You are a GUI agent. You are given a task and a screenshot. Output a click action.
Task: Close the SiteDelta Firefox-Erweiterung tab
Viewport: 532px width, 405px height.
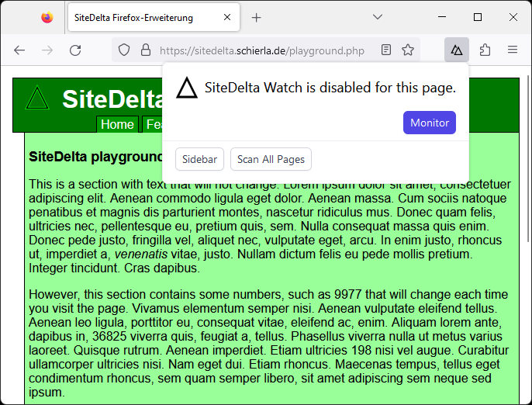227,17
